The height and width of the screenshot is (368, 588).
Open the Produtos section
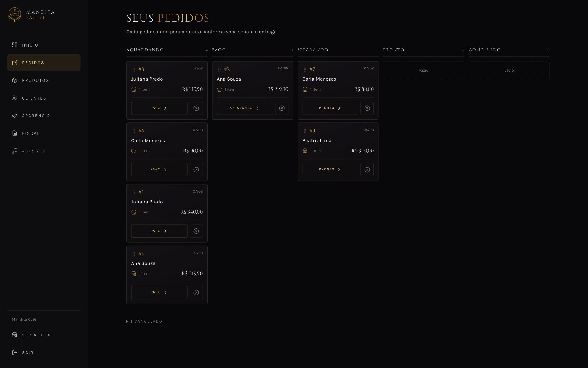tap(44, 80)
